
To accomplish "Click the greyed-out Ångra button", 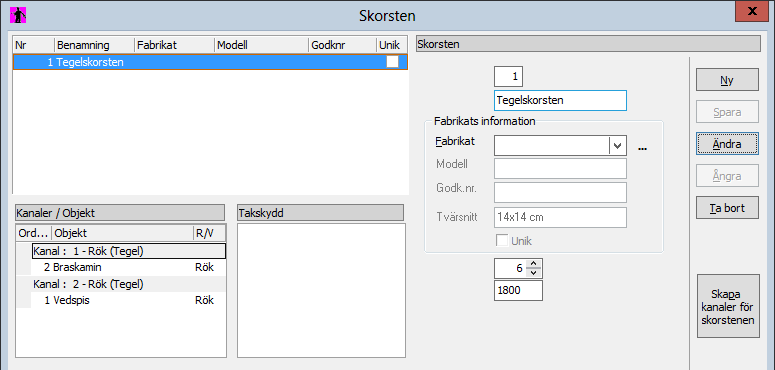I will click(x=727, y=176).
